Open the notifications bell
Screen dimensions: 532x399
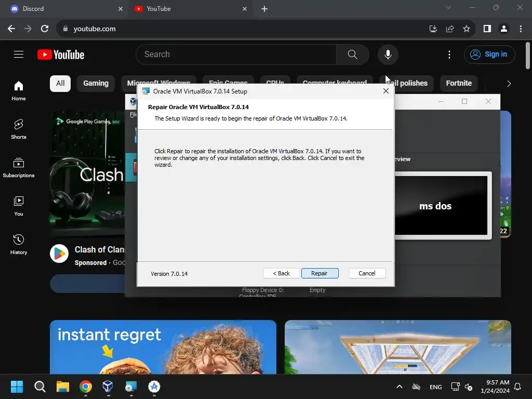click(x=518, y=387)
